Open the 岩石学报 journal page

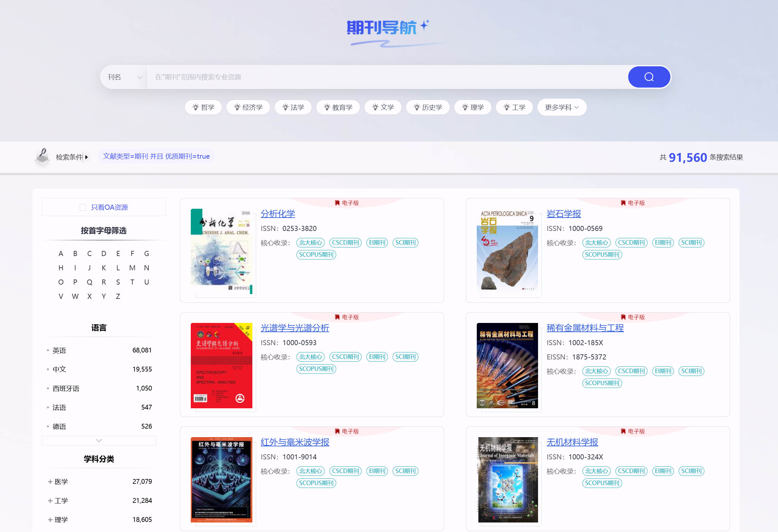[x=563, y=213]
